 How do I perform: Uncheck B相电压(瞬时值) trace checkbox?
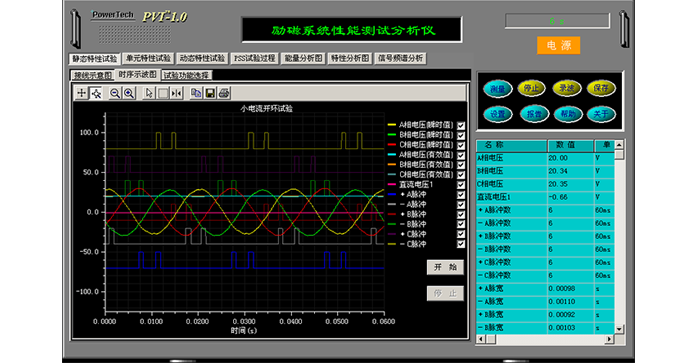461,135
